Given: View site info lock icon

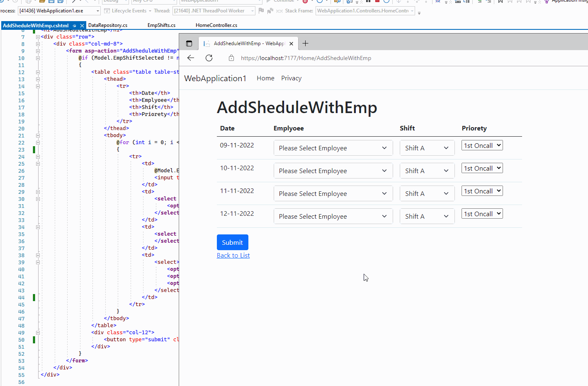Looking at the screenshot, I should coord(231,58).
